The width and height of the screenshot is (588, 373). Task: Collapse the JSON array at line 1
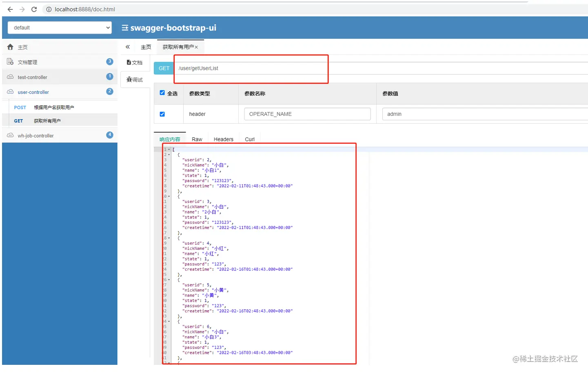(169, 149)
